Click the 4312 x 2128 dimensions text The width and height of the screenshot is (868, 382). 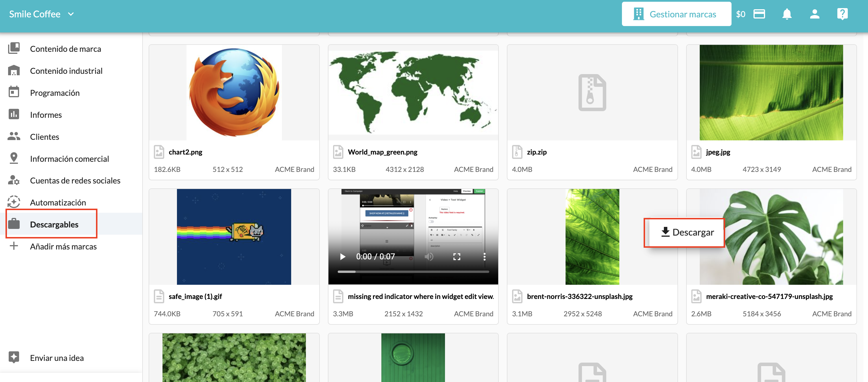pos(405,169)
